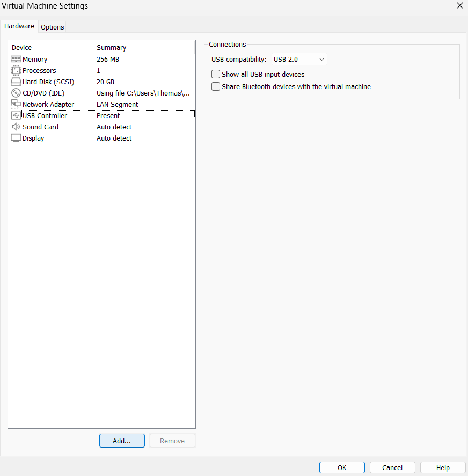Click the Sound Card speaker icon

click(16, 127)
